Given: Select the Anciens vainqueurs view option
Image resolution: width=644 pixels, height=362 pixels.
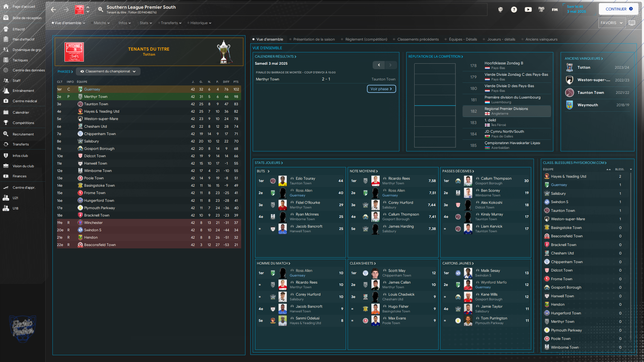Looking at the screenshot, I should coord(541,39).
